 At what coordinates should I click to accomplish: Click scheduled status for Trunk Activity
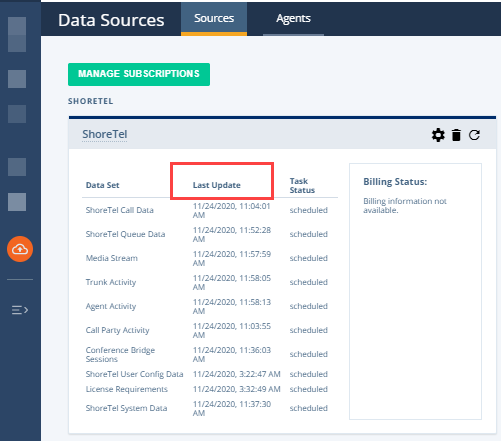click(x=309, y=282)
